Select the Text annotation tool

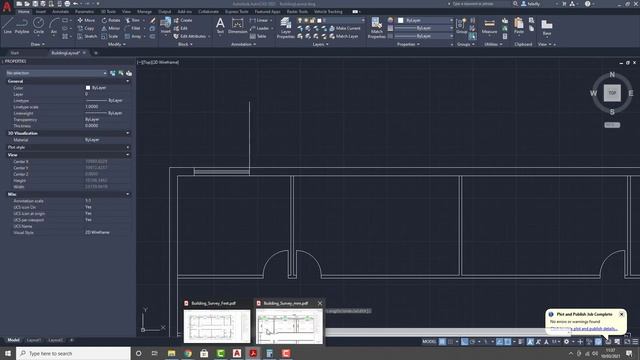point(220,25)
